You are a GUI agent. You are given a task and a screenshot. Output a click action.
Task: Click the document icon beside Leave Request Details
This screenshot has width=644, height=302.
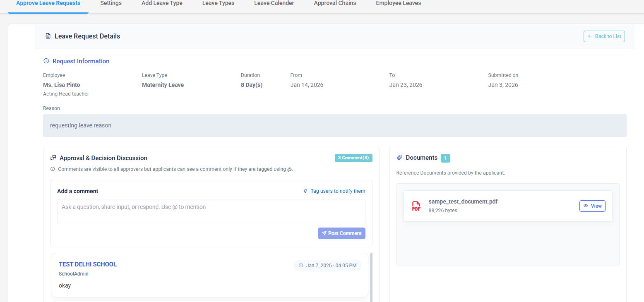(x=48, y=36)
